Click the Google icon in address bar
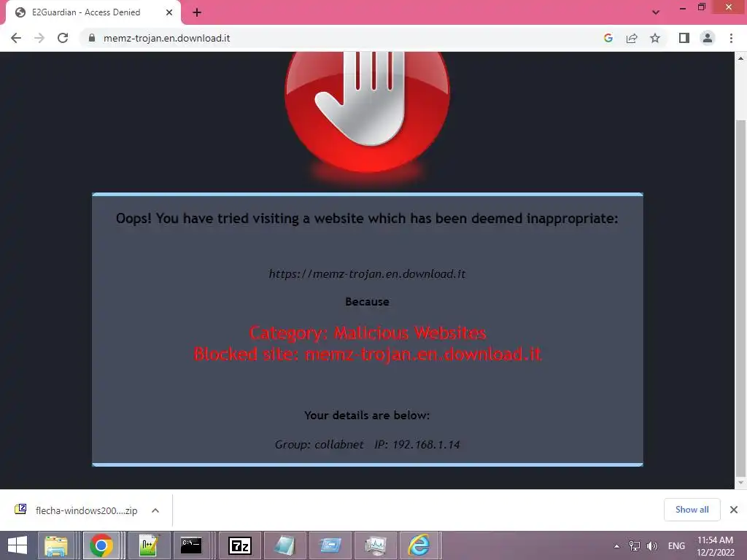The image size is (747, 560). [x=608, y=38]
